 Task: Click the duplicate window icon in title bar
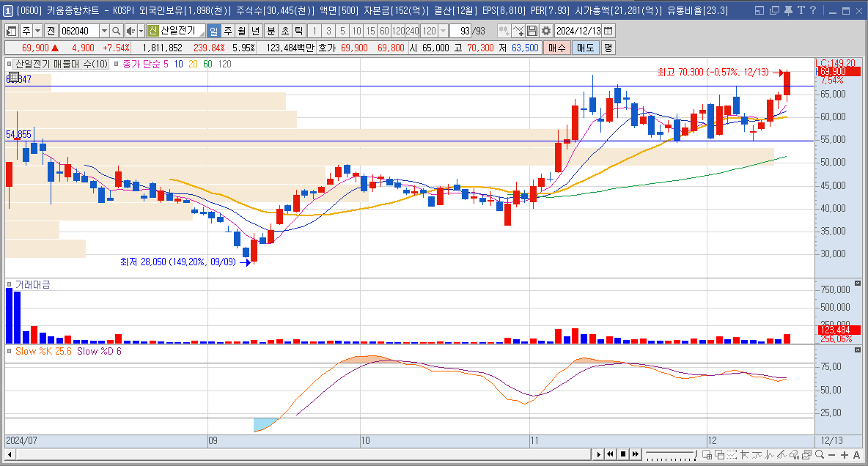(774, 10)
